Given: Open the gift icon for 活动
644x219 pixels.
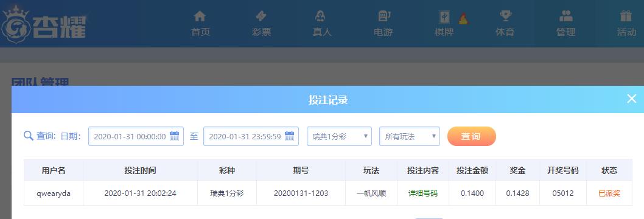Looking at the screenshot, I should (x=626, y=16).
